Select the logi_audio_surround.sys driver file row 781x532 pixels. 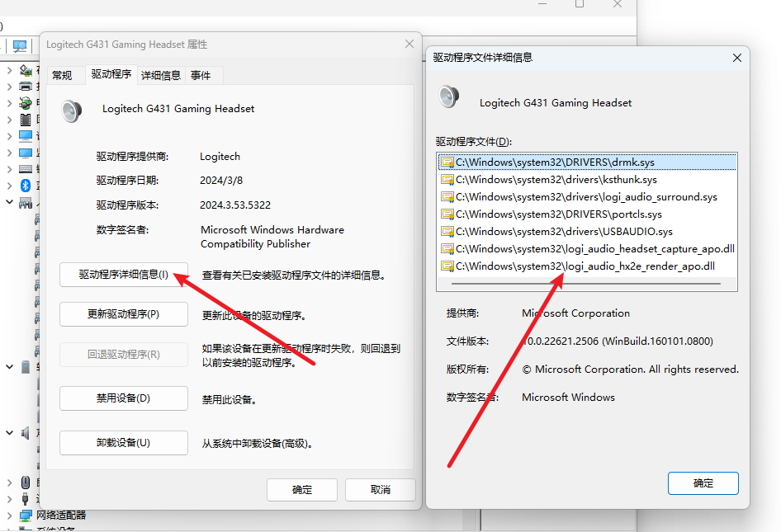587,197
